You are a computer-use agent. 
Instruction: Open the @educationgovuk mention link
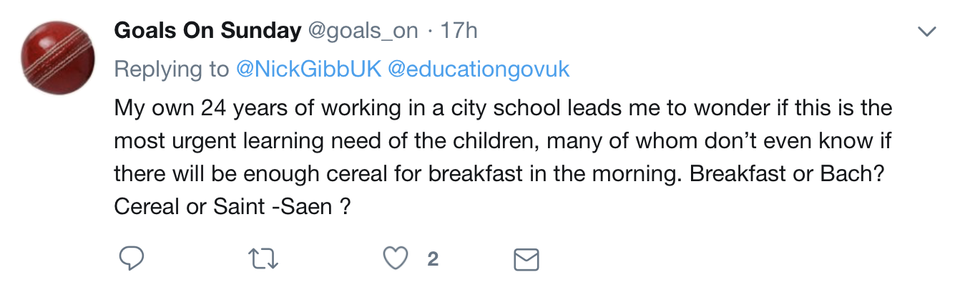click(x=479, y=69)
